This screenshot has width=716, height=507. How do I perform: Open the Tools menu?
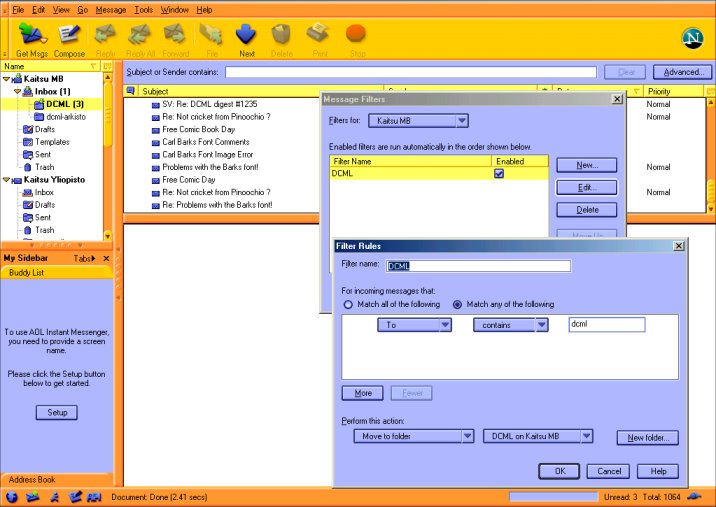(x=143, y=10)
